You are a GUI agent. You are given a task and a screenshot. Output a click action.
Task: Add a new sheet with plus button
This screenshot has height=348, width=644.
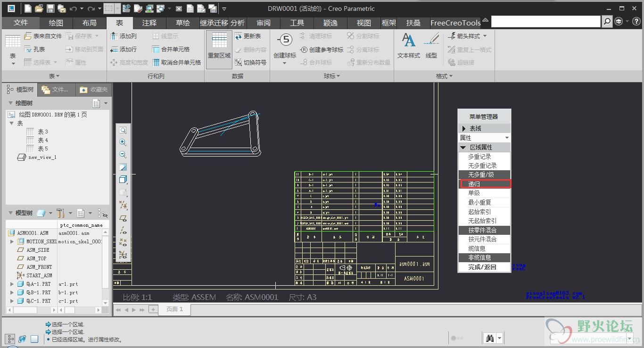point(153,309)
